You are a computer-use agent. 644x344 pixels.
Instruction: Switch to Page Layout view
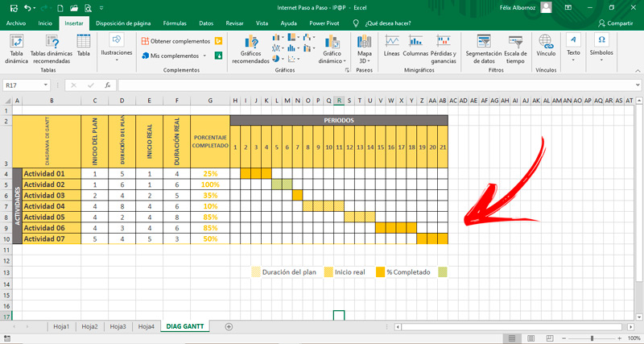pyautogui.click(x=531, y=338)
